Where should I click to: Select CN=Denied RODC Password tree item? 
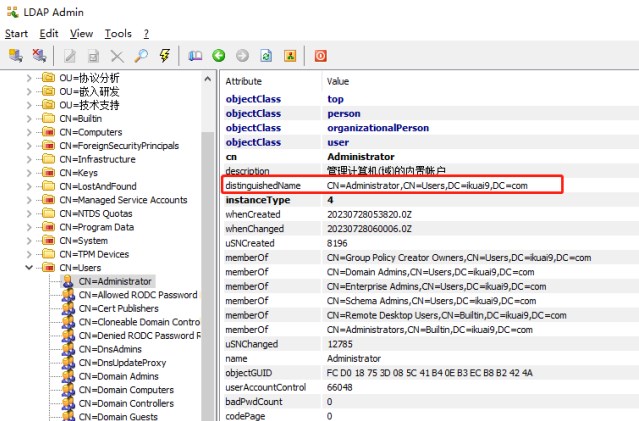[x=140, y=335]
